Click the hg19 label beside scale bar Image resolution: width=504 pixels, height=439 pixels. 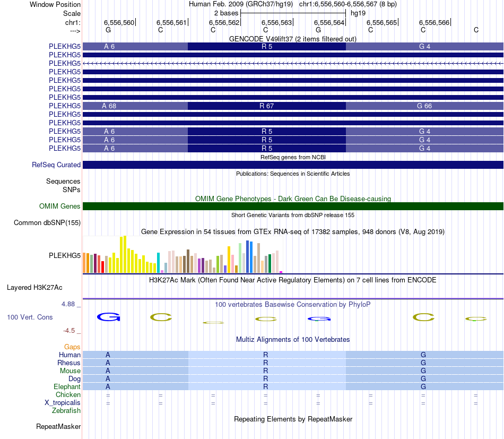pyautogui.click(x=358, y=13)
